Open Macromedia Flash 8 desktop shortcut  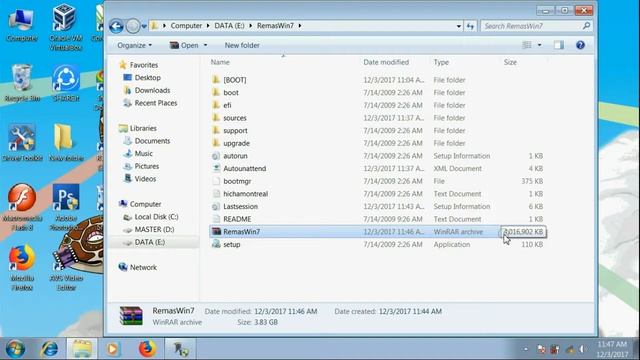(x=22, y=207)
